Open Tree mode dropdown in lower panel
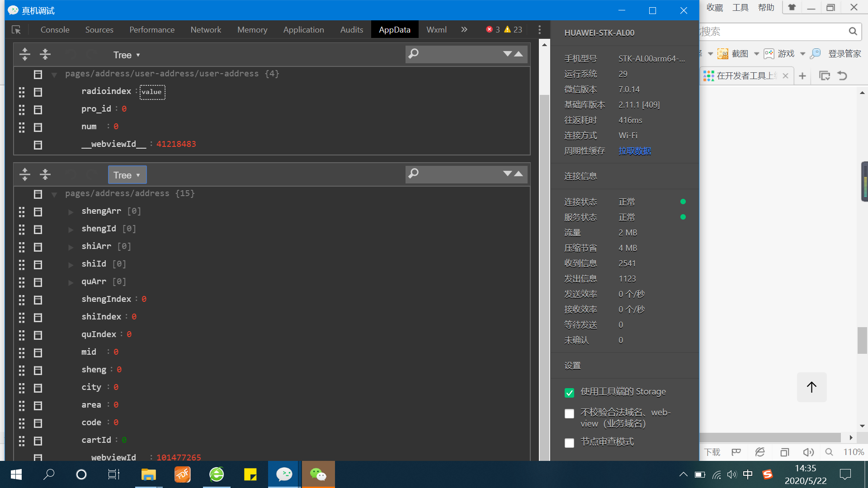 pyautogui.click(x=127, y=175)
